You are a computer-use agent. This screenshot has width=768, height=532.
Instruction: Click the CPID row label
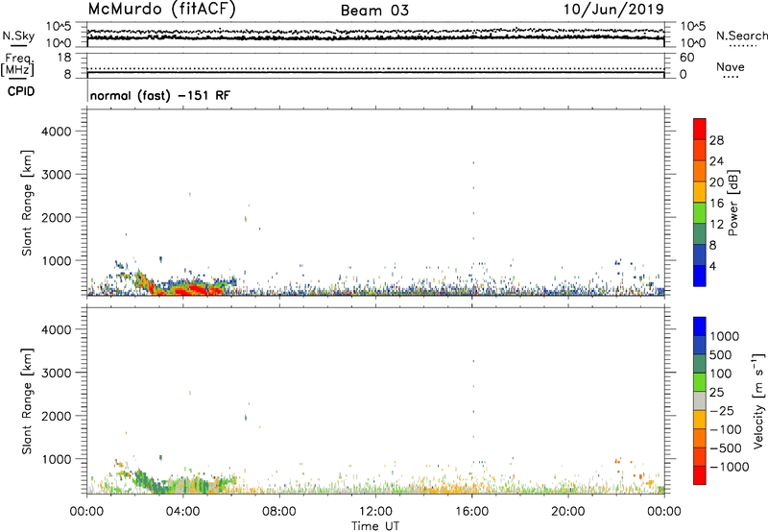click(x=21, y=91)
